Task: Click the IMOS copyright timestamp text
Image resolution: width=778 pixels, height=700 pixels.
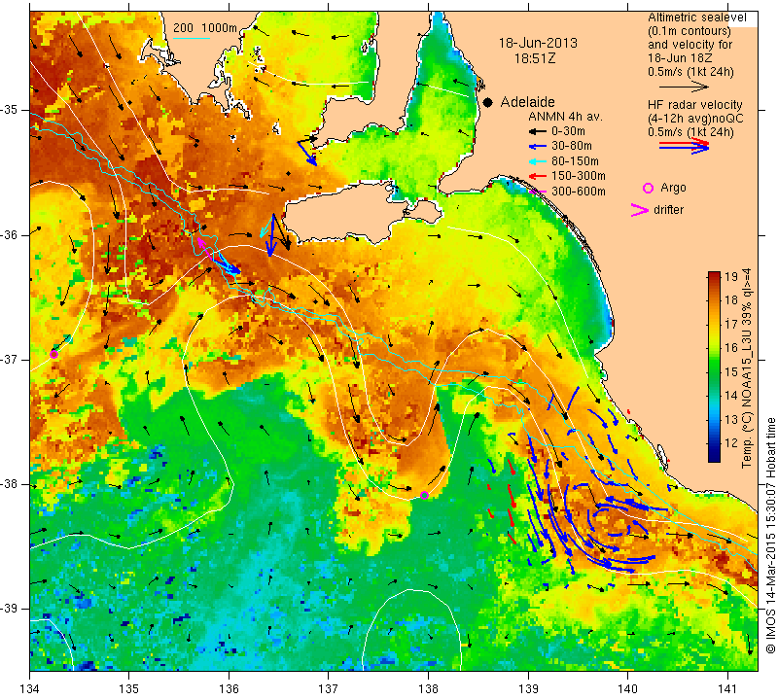Action: (x=770, y=536)
